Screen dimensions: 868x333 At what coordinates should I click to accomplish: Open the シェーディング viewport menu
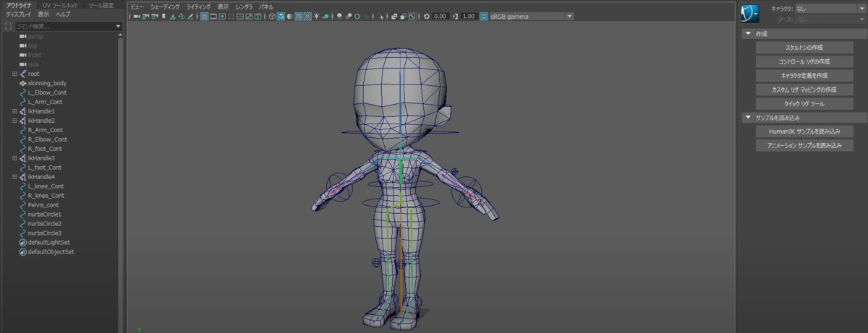(165, 7)
